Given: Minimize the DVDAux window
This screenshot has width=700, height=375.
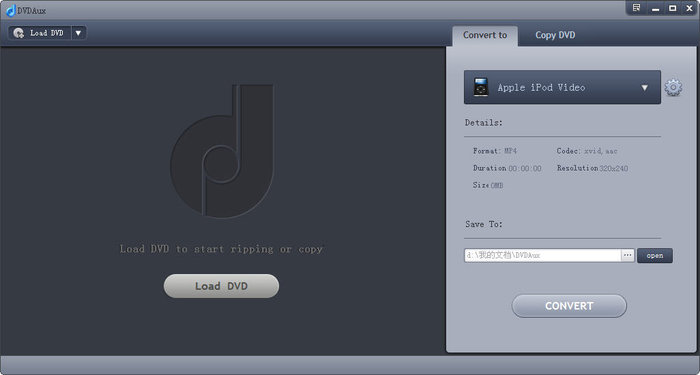Looking at the screenshot, I should click(x=655, y=8).
